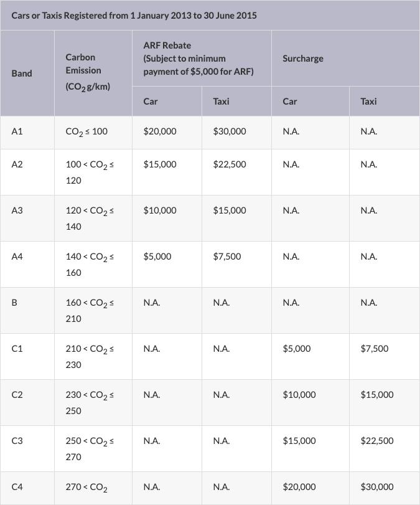The image size is (420, 505).
Task: Click the C1 car surcharge of $5,000
Action: point(296,349)
